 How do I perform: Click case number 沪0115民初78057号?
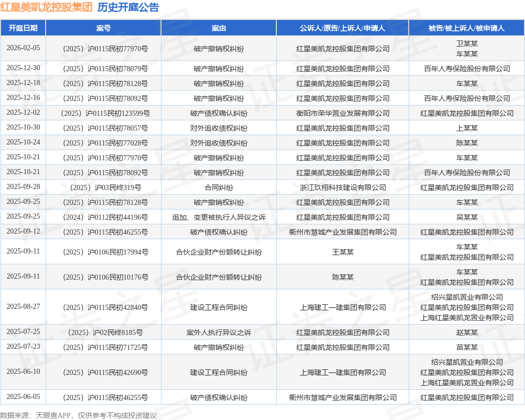(105, 128)
